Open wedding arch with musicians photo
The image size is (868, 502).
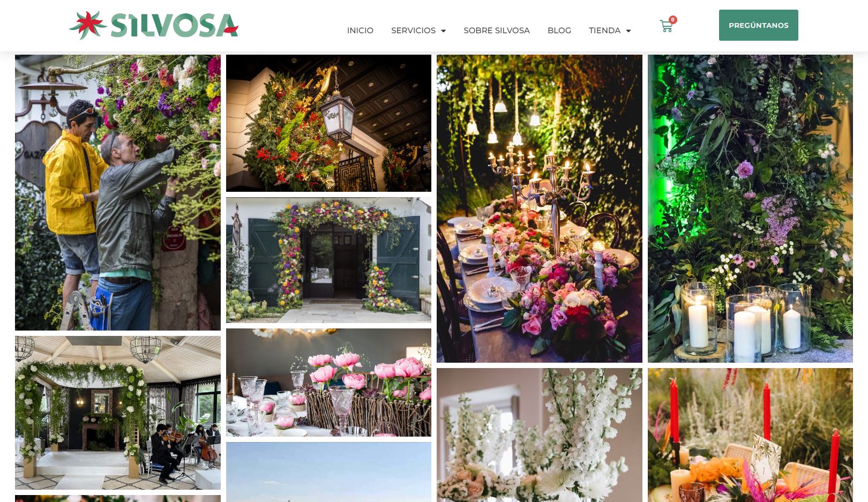click(x=118, y=413)
